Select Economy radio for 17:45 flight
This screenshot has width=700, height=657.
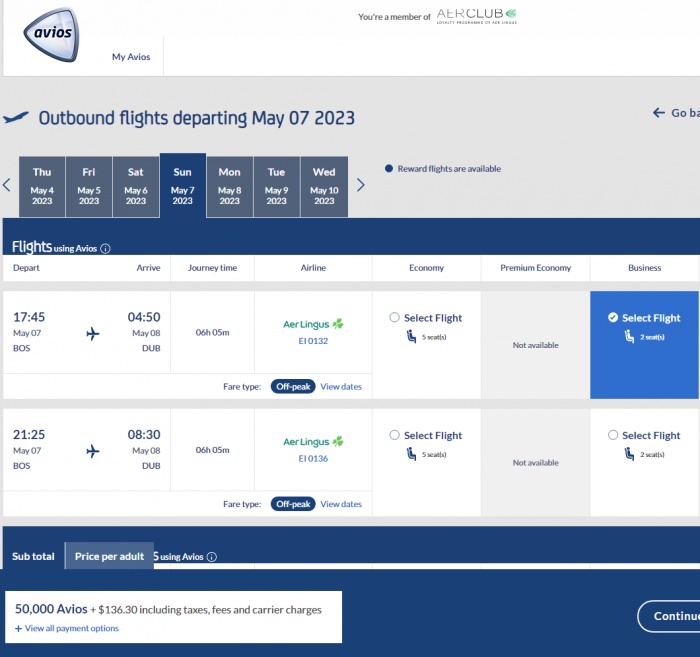pos(394,317)
